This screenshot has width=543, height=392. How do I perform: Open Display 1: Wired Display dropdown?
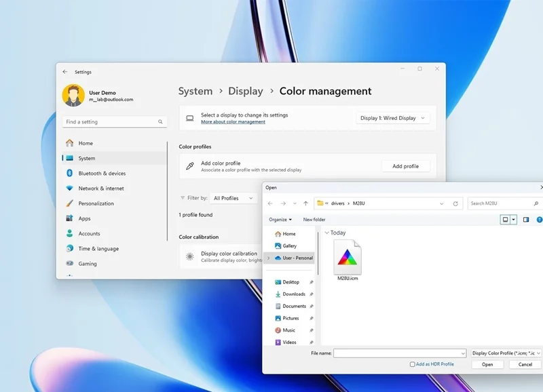[393, 118]
